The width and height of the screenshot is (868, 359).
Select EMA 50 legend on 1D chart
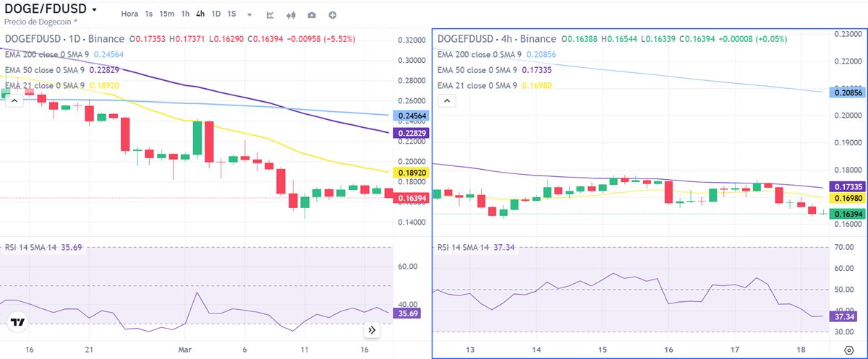tap(62, 70)
